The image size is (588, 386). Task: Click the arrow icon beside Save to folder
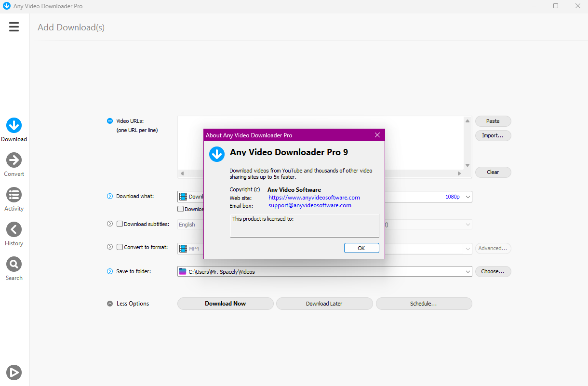[x=109, y=271]
